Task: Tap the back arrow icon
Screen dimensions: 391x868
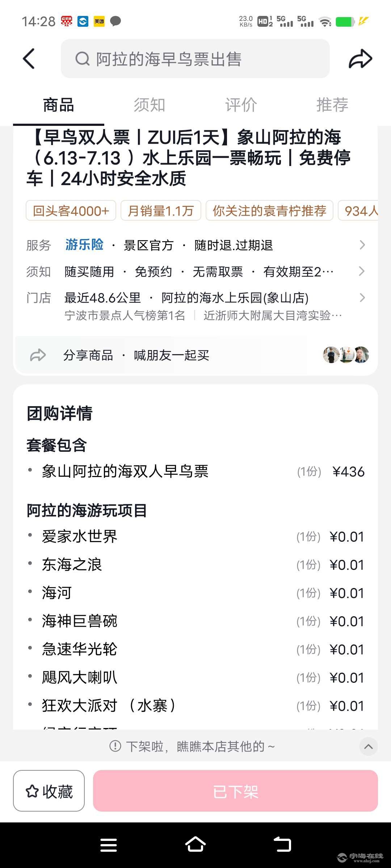Action: click(x=29, y=59)
